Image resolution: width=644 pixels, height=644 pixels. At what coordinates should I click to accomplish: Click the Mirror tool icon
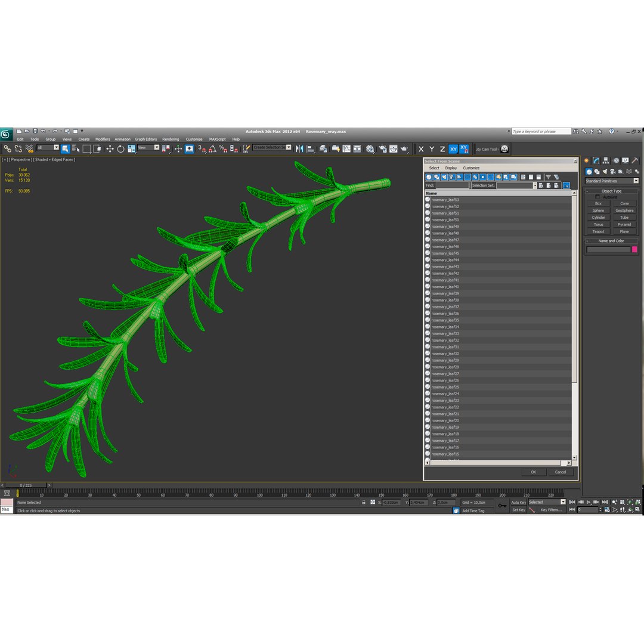299,148
